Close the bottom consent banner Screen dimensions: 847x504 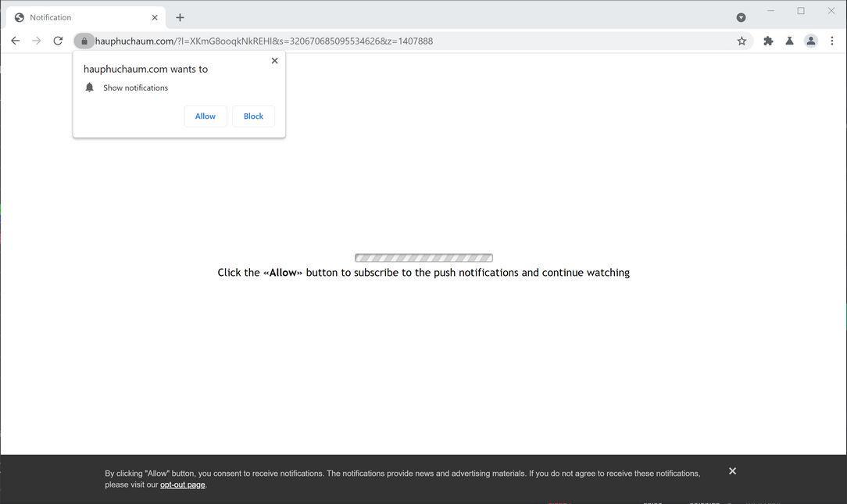coord(732,470)
